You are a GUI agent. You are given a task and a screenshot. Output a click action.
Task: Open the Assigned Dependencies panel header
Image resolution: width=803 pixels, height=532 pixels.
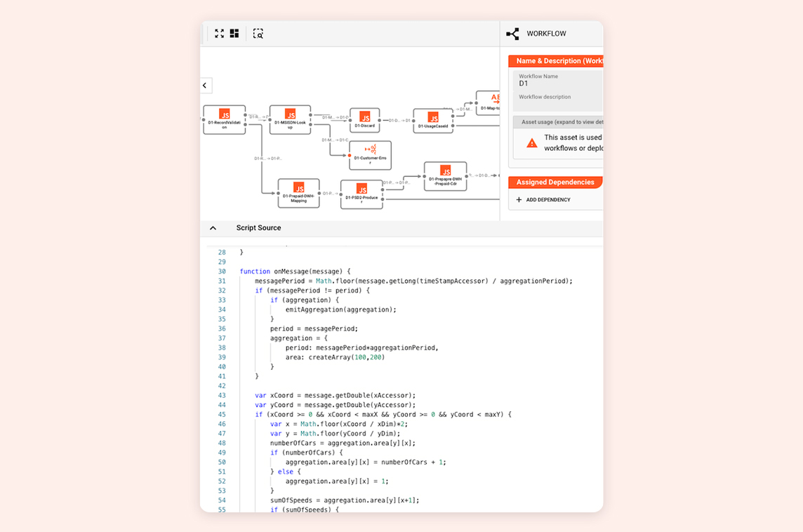click(556, 182)
